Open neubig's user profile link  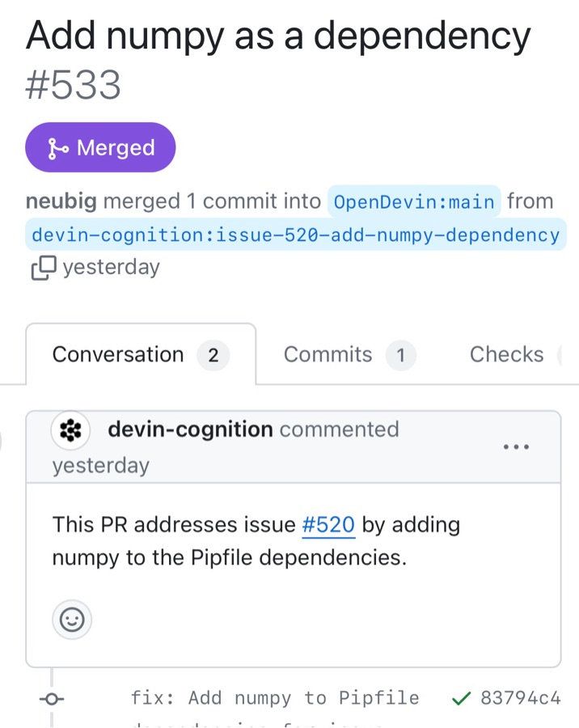pos(61,201)
